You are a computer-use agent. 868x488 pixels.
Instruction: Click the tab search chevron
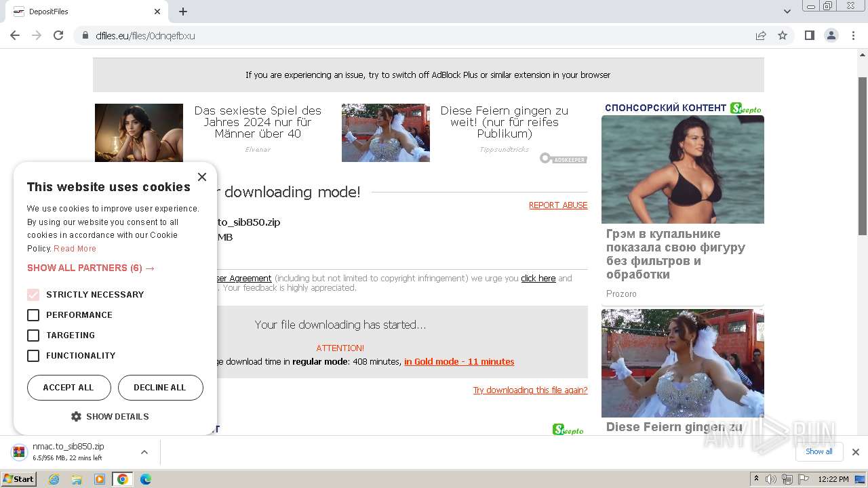click(787, 12)
